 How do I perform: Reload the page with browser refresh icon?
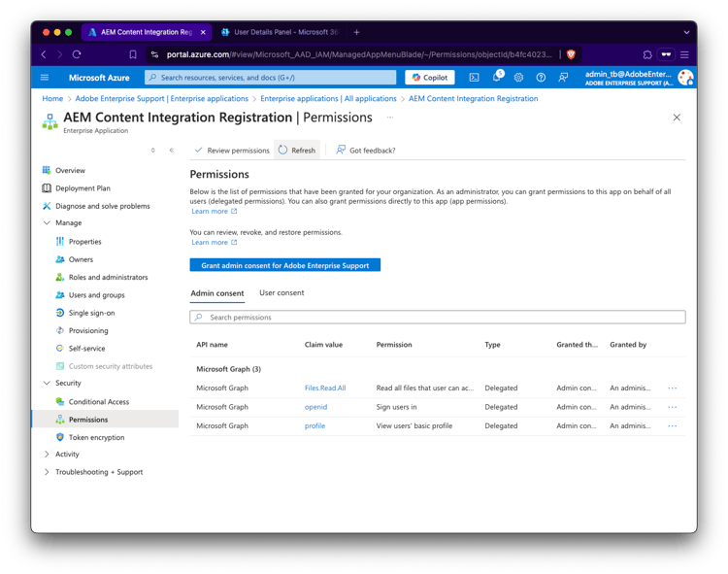77,54
